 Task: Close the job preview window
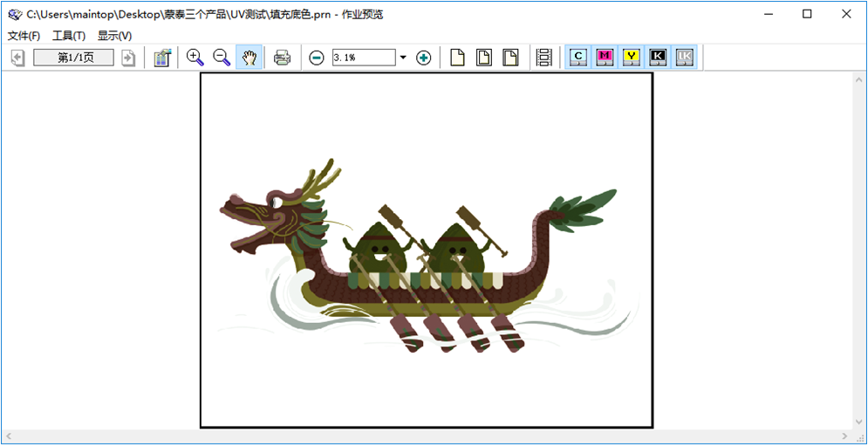pyautogui.click(x=846, y=15)
